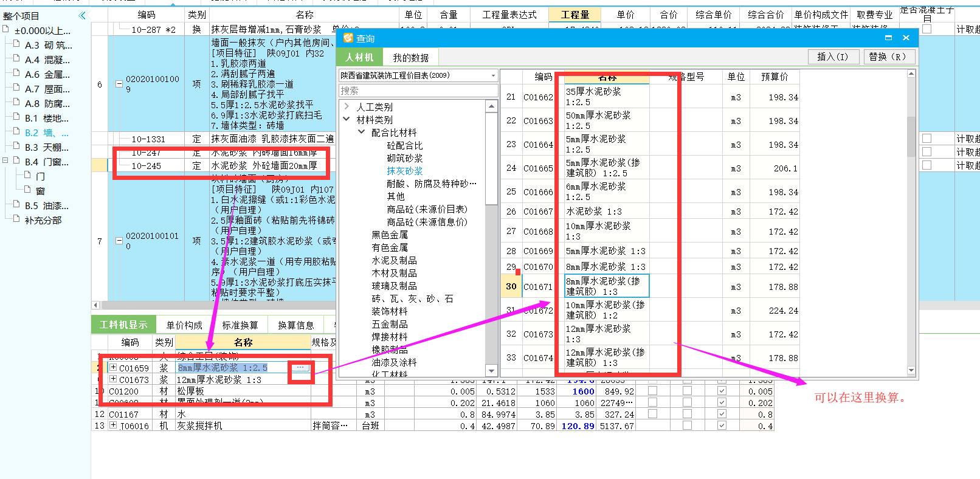Select 砌筑砂浆 in material category tree
Screen dimensions: 980x479
[x=405, y=158]
